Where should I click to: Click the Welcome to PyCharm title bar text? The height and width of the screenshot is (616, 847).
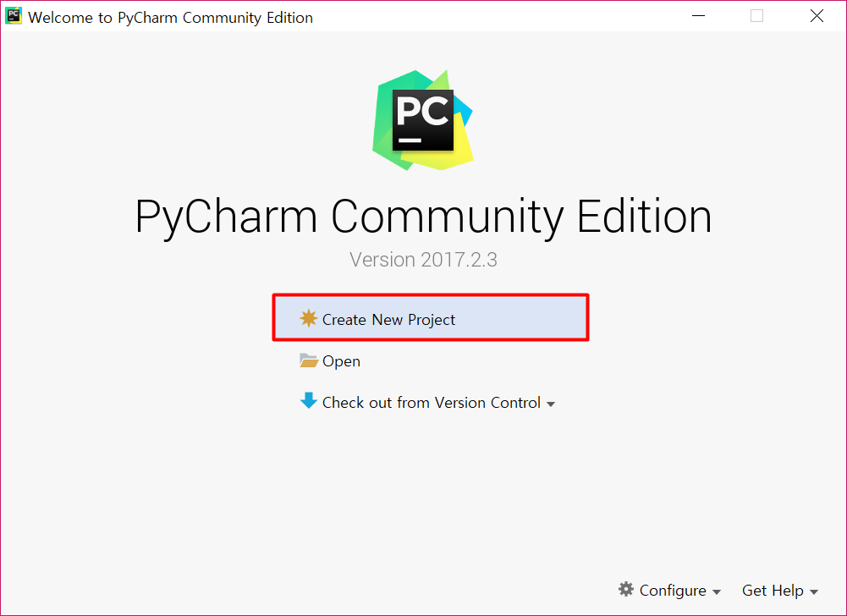[170, 17]
